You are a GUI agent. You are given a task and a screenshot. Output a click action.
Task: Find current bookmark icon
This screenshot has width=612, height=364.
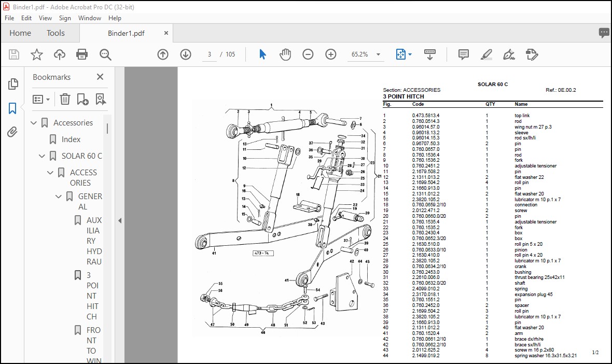coord(101,99)
